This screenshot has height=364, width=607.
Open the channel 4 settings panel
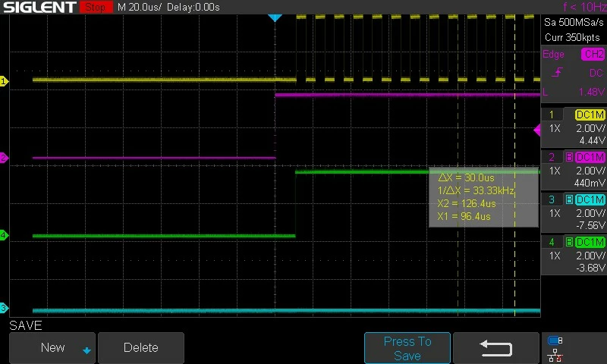coord(574,255)
